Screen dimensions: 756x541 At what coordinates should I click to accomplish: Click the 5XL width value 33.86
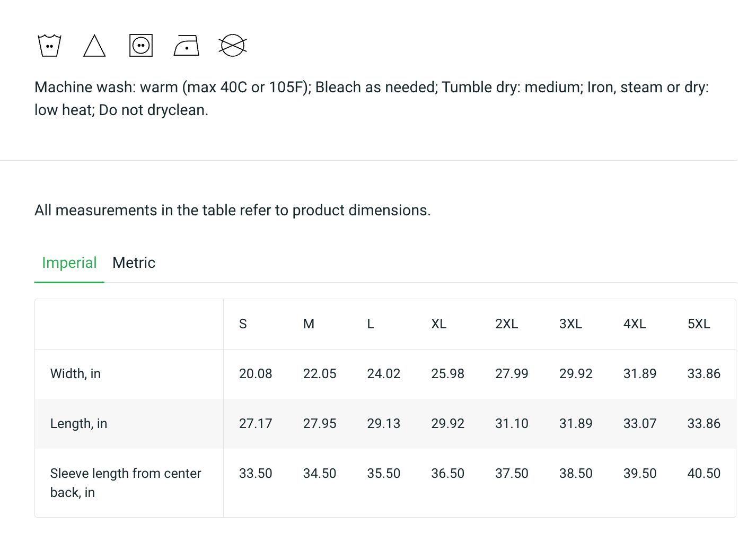click(x=704, y=374)
